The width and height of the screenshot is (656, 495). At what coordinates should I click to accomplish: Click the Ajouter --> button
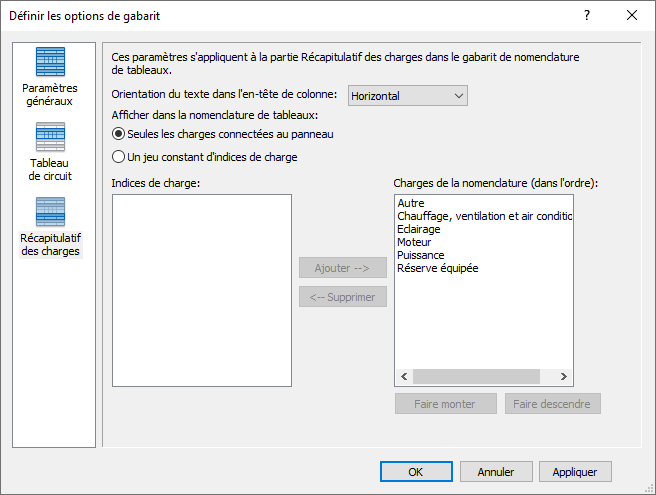(342, 268)
